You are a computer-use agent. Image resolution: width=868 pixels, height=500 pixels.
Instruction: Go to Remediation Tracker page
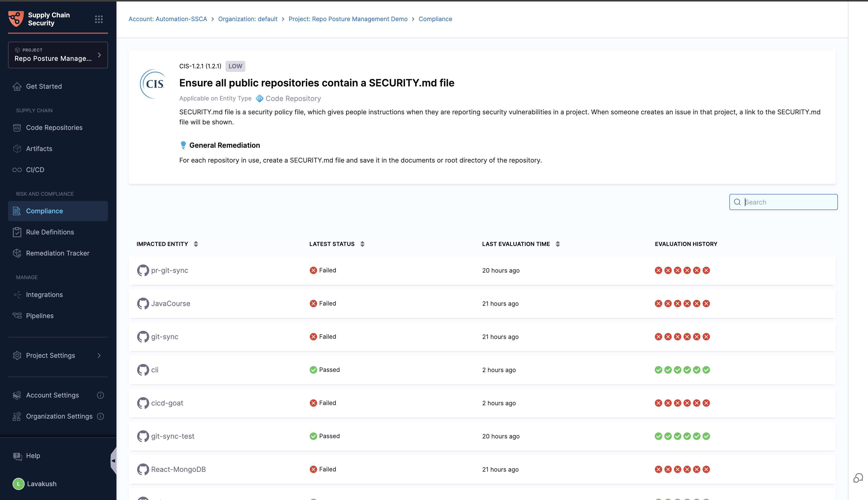[58, 253]
